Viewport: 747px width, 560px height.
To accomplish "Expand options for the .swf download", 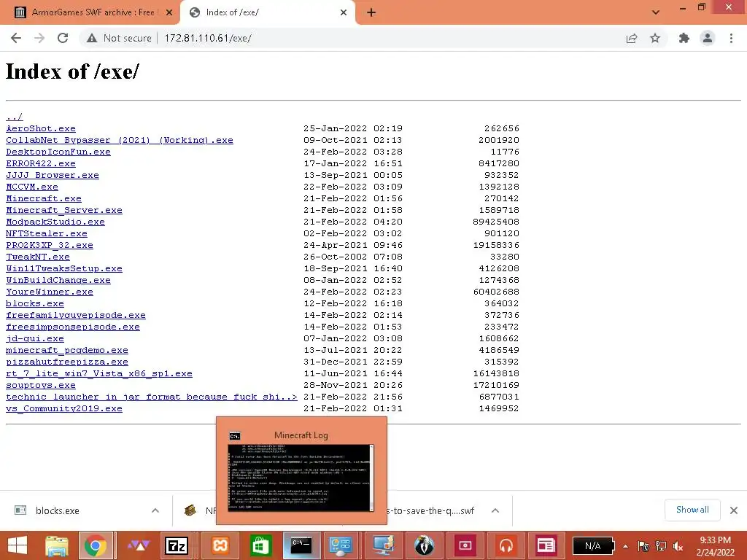I will tap(495, 510).
